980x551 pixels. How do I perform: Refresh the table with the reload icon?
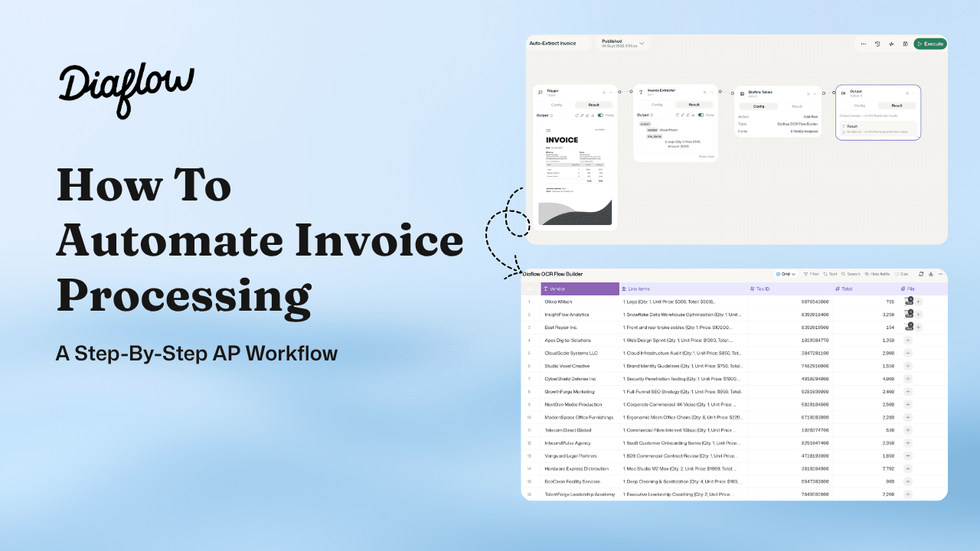pyautogui.click(x=921, y=274)
